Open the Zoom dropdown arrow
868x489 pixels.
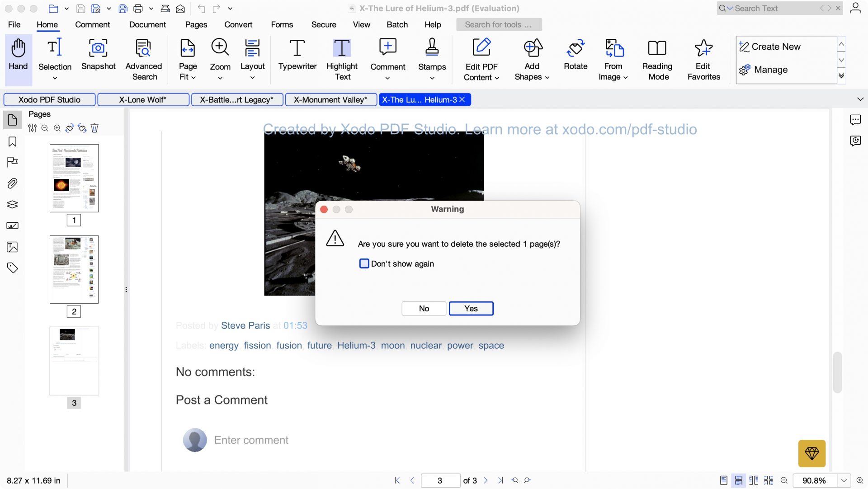[x=220, y=77]
